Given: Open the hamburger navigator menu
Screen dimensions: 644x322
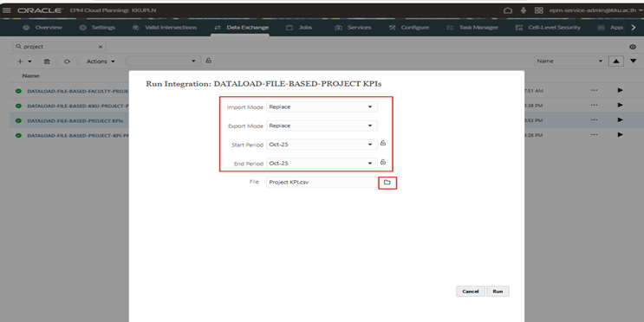Looking at the screenshot, I should click(7, 10).
